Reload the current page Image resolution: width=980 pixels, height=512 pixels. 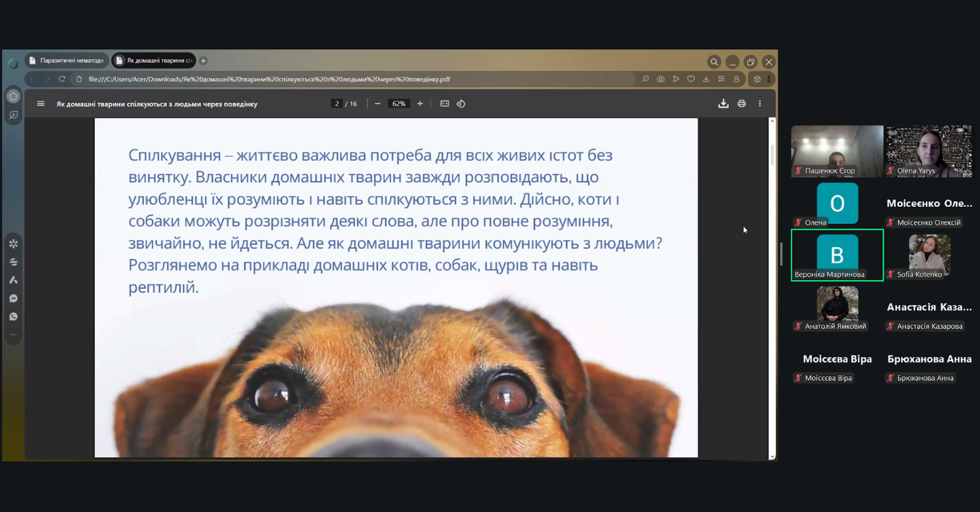coord(62,79)
